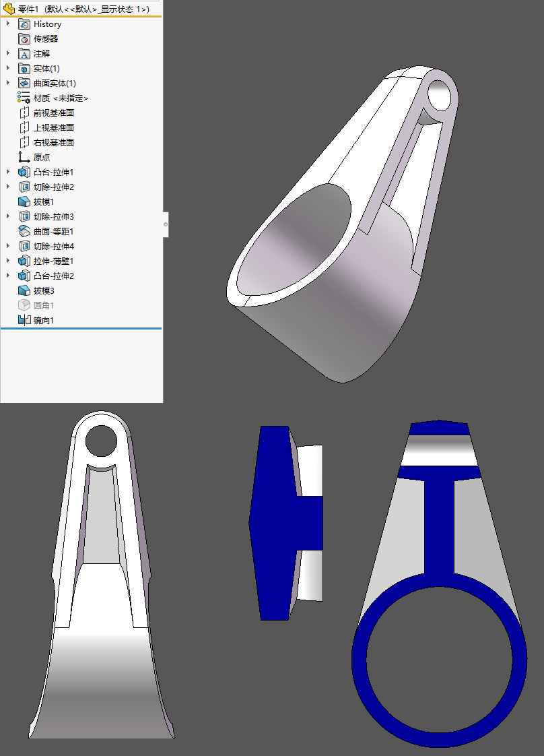Expand the 凸台-拉伸1 feature

[7, 172]
